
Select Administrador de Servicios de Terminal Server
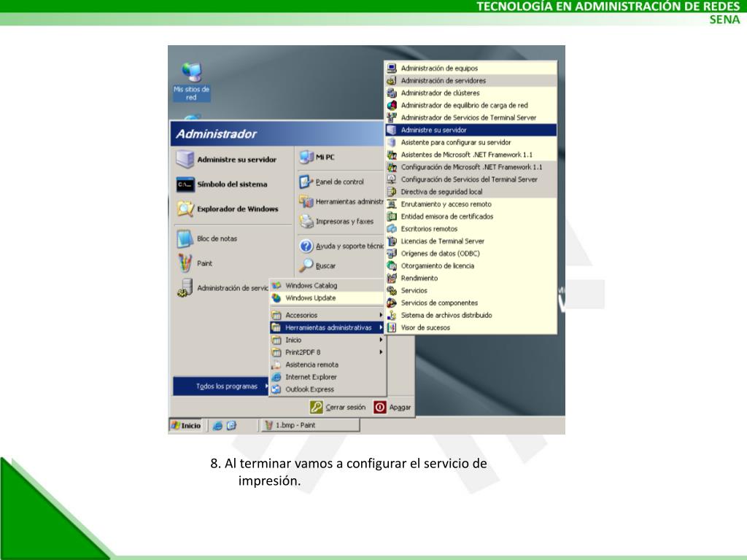[x=471, y=117]
